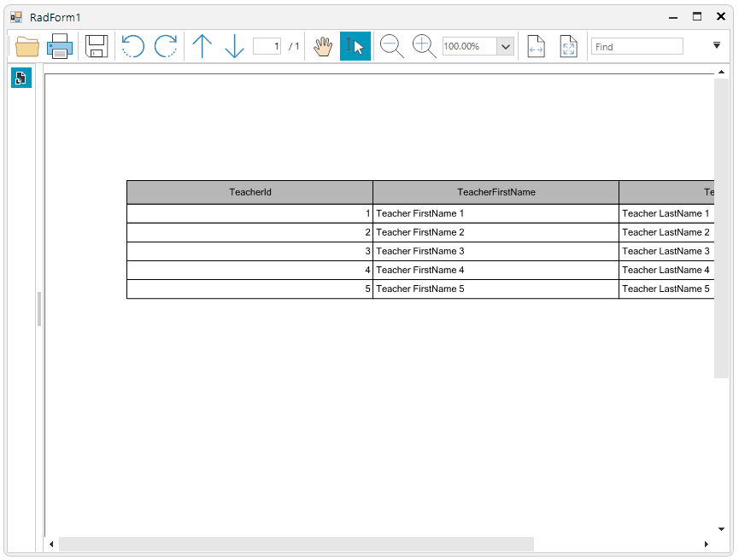Viewport: 739px width, 560px height.
Task: Go to next page with down arrow
Action: pos(234,46)
